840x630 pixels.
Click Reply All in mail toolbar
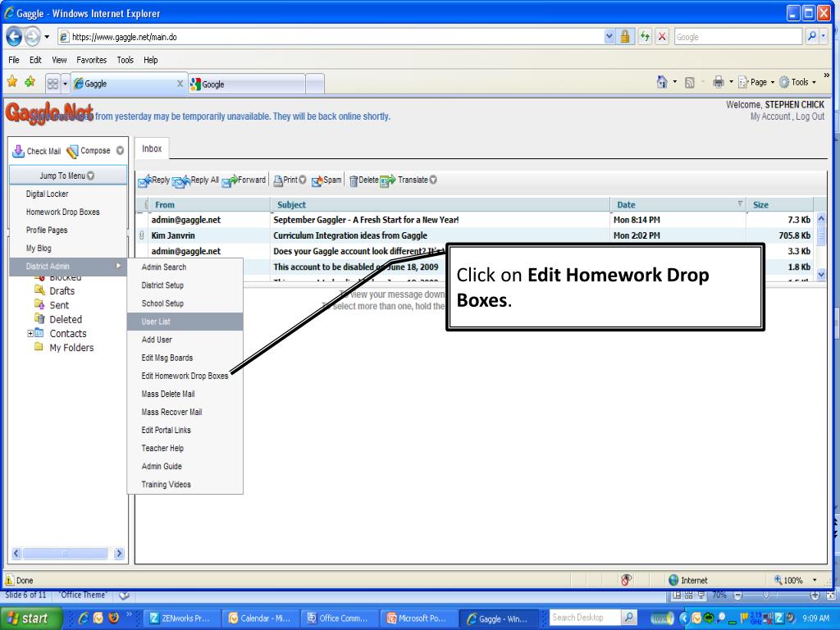coord(196,180)
